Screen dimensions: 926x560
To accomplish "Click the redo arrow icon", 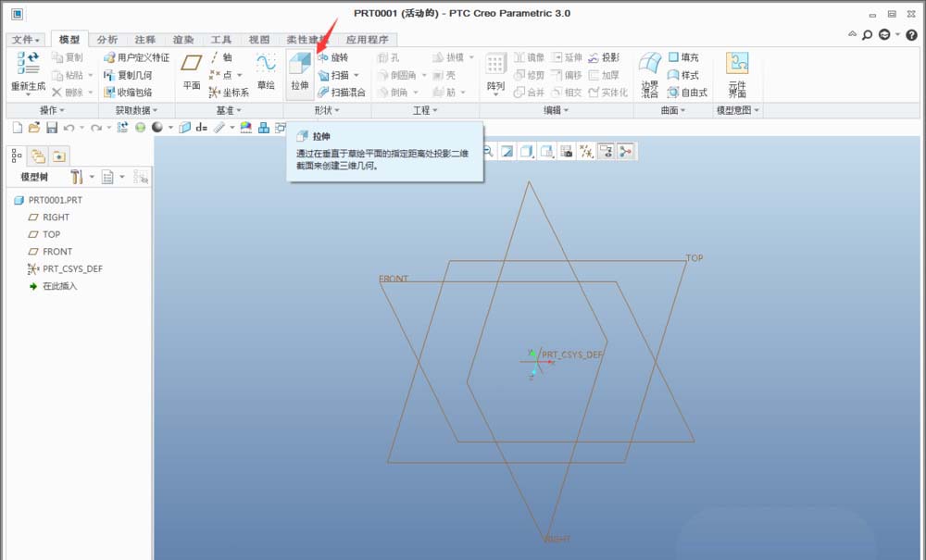I will tap(95, 128).
